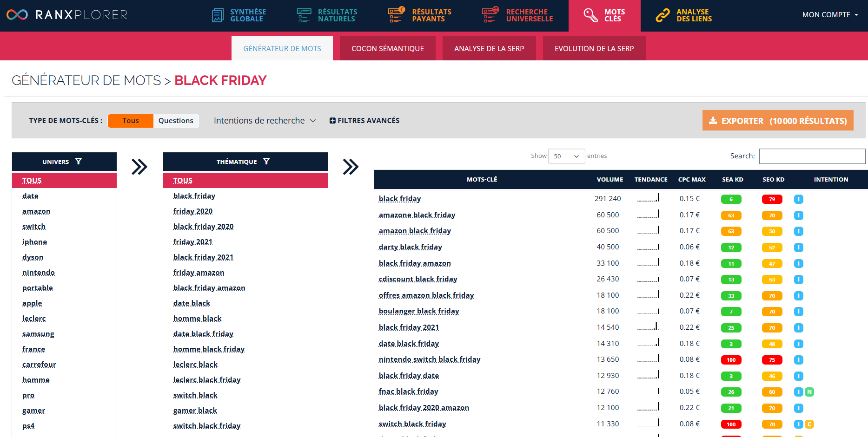The width and height of the screenshot is (868, 437).
Task: Open keyword 'black friday 2020 amazon'
Action: [x=424, y=408]
